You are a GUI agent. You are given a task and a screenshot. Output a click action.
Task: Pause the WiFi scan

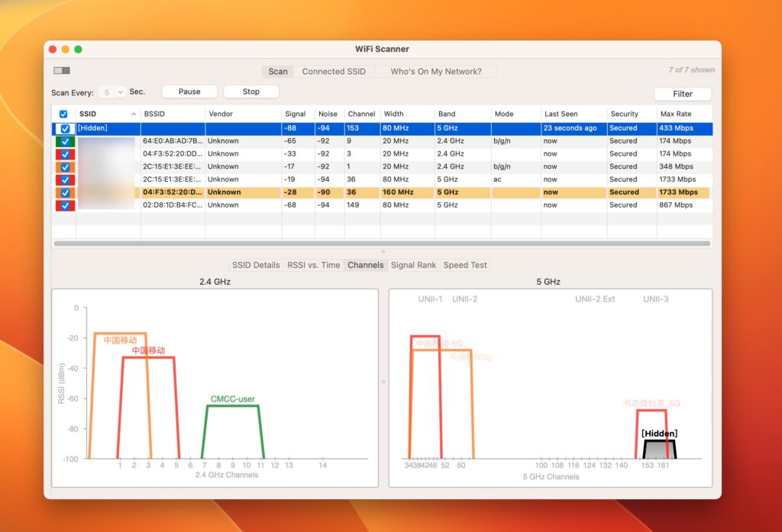(x=189, y=91)
